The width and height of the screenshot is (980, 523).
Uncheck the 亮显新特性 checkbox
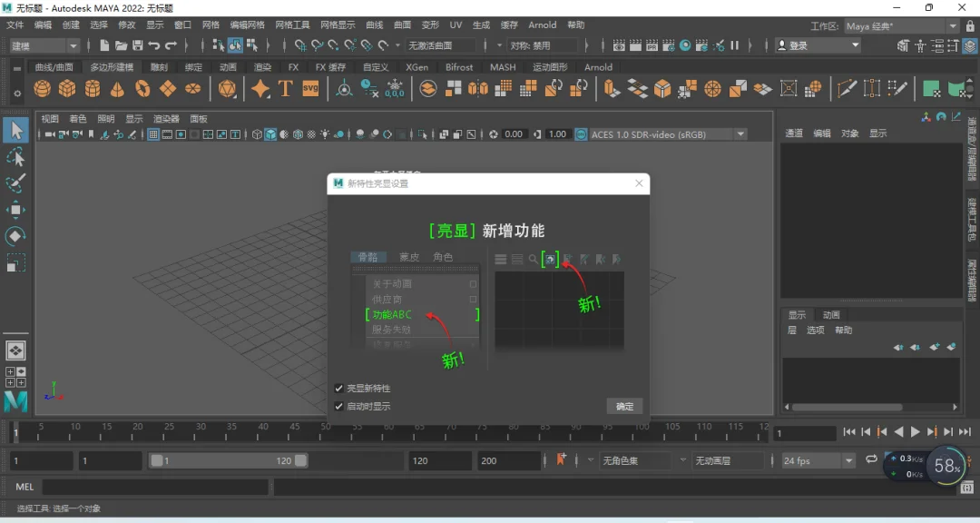coord(338,389)
